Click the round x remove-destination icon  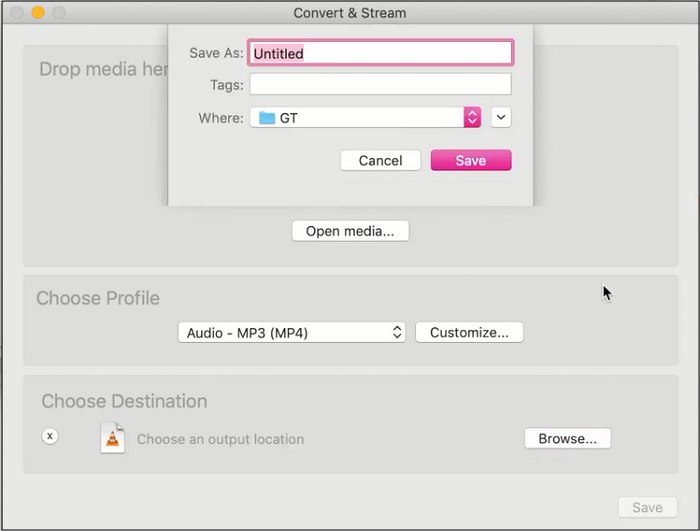coord(50,437)
